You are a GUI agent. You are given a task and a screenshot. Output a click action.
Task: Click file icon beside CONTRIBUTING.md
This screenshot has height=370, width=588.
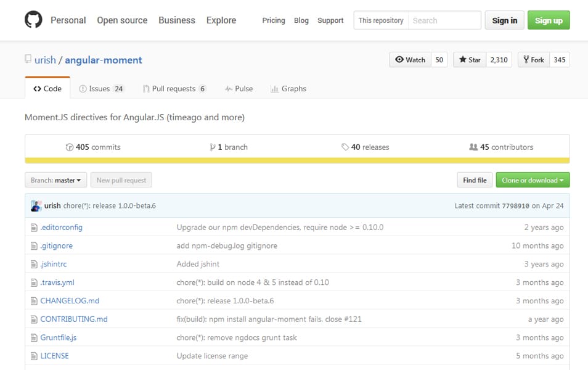pyautogui.click(x=34, y=319)
